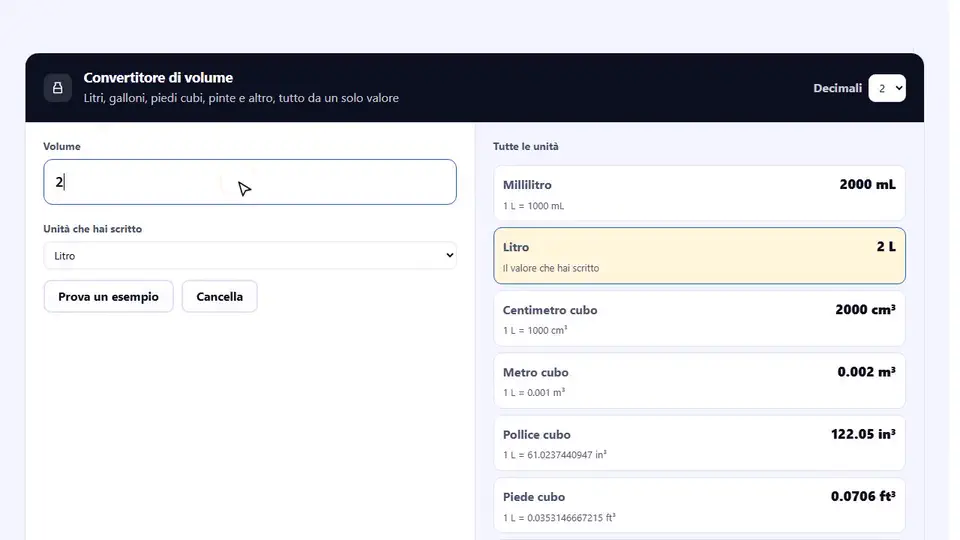The width and height of the screenshot is (960, 540).
Task: Click the '1 L = 1000 cm³' text
Action: tap(535, 330)
